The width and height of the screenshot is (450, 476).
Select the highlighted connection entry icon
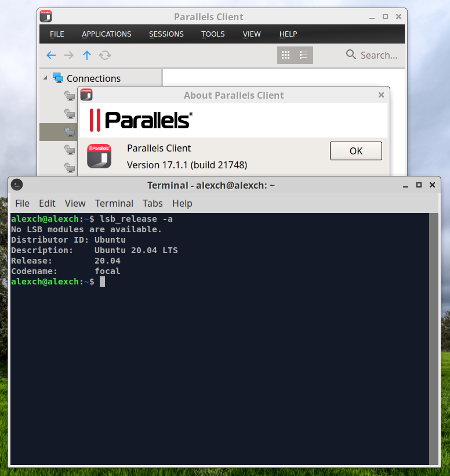click(70, 132)
